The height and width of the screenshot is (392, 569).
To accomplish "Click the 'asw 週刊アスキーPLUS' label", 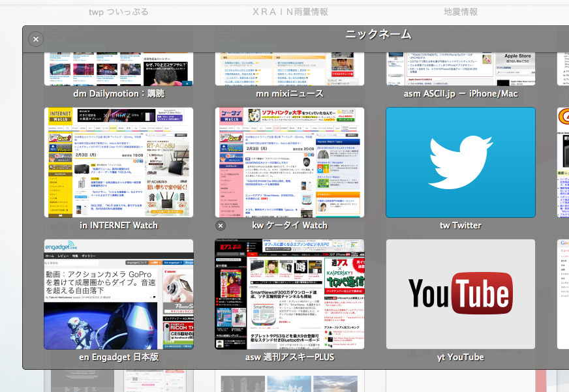I will click(290, 357).
